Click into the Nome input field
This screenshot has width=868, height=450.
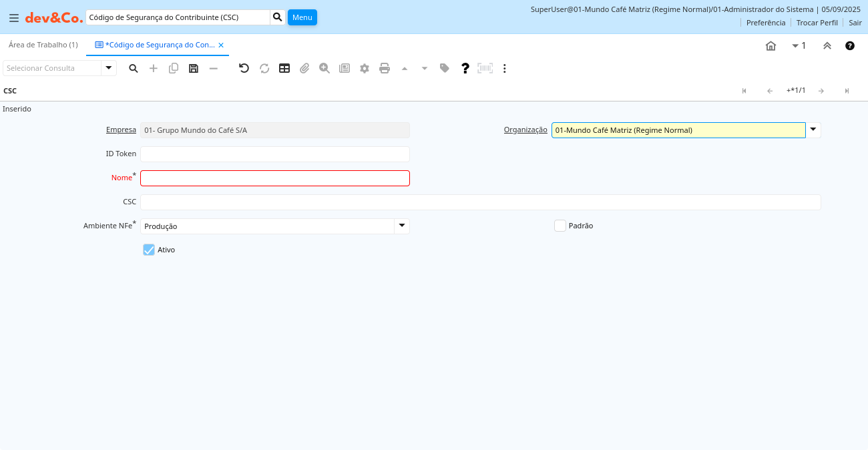[x=274, y=178]
